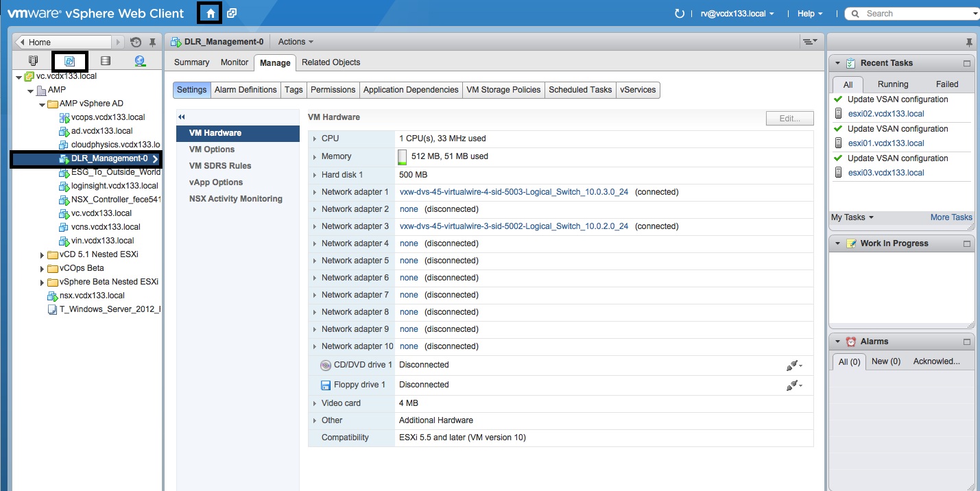Select nsx.vcdx133.local in inventory tree
980x491 pixels.
point(92,296)
